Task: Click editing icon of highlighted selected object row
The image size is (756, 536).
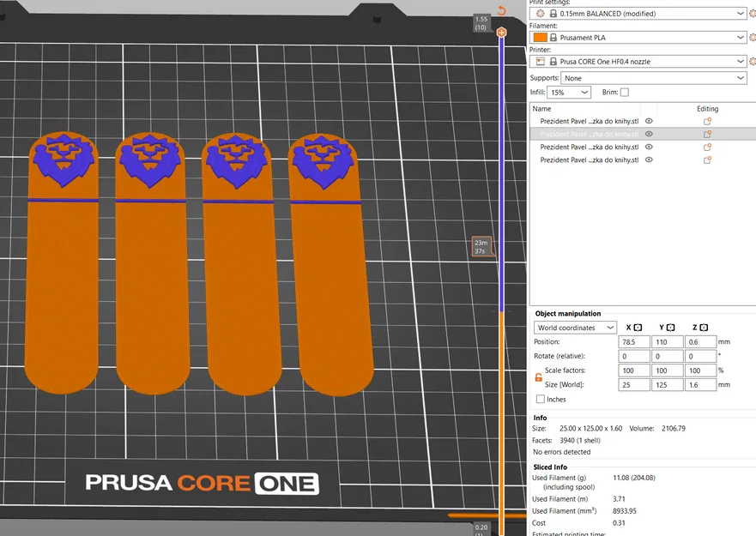Action: [707, 134]
